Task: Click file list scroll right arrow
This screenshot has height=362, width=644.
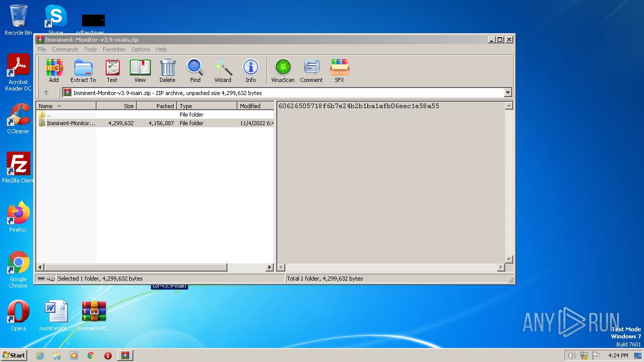Action: click(270, 267)
